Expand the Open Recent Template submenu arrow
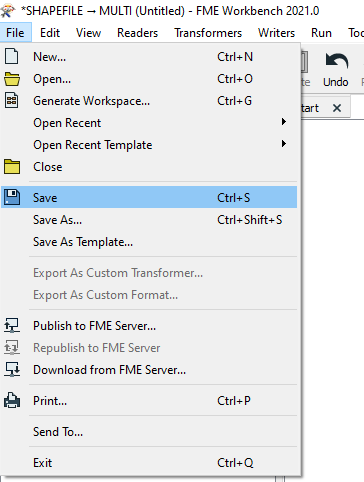 (x=284, y=144)
